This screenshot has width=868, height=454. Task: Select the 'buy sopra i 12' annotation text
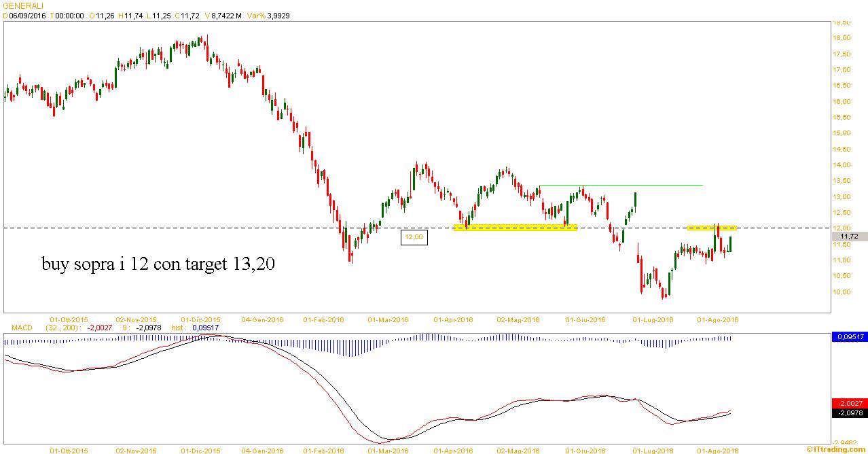tap(158, 264)
